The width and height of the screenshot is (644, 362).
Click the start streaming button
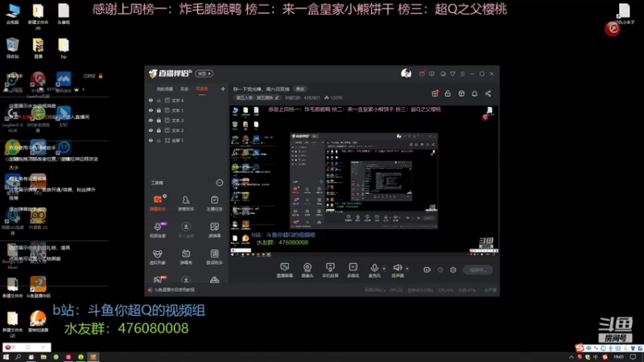[477, 269]
